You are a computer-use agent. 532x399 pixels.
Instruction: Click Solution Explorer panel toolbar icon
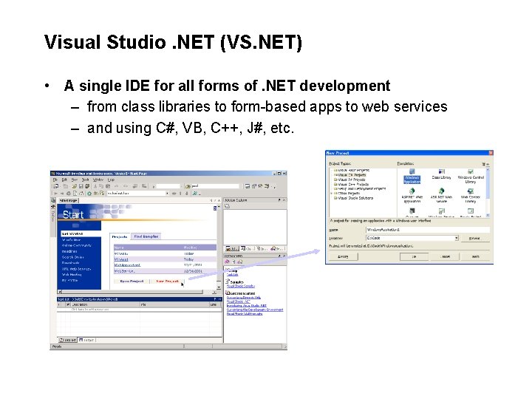click(227, 206)
